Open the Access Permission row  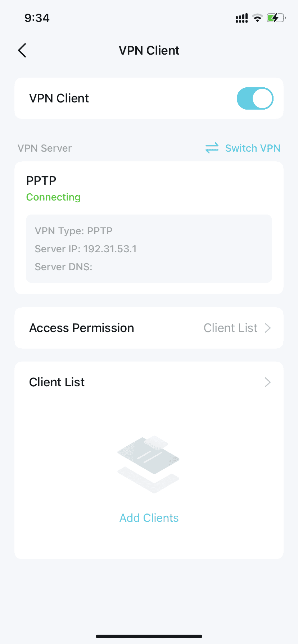(149, 328)
